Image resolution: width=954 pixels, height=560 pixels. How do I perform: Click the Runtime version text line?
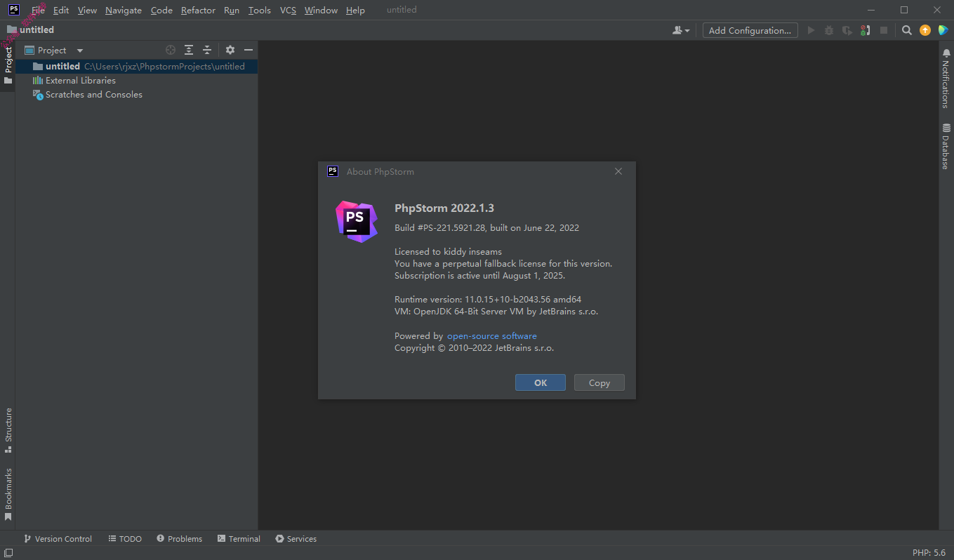(488, 300)
